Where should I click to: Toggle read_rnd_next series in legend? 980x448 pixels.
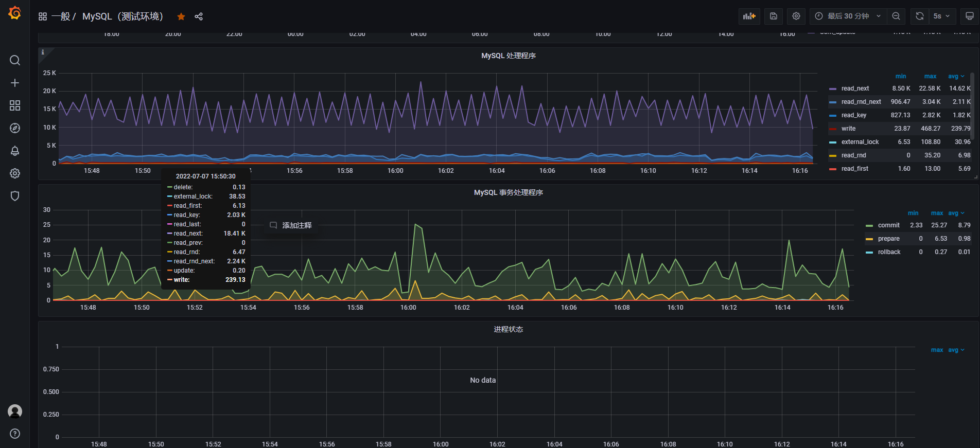tap(861, 102)
